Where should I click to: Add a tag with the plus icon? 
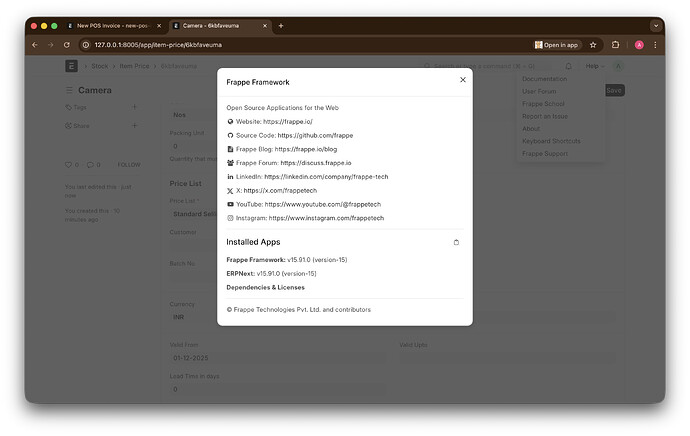click(x=135, y=107)
